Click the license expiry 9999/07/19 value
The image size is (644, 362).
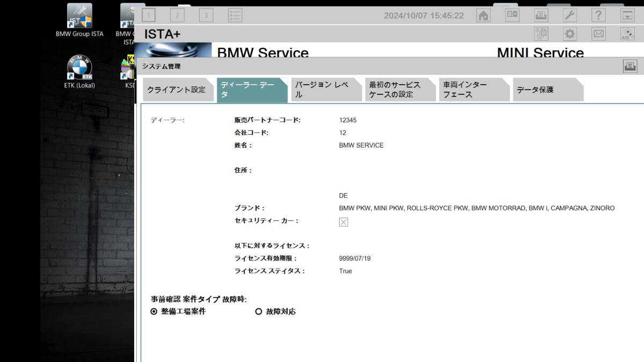click(x=355, y=258)
